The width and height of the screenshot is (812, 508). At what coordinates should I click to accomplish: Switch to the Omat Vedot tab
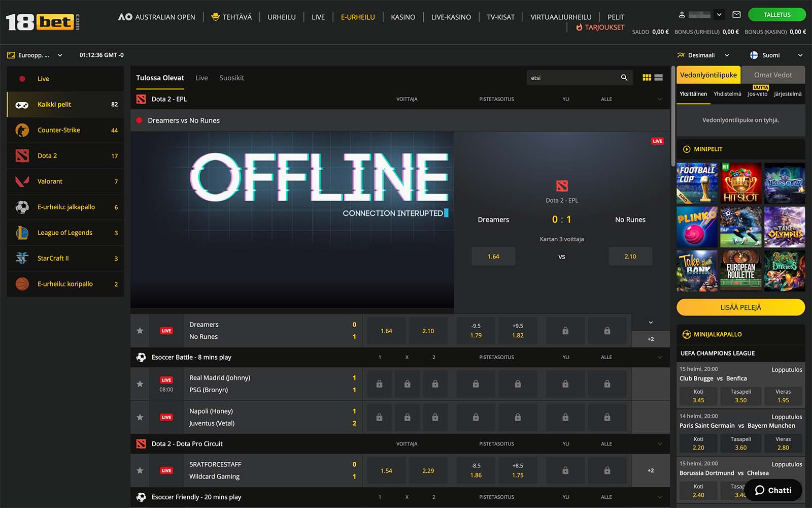pyautogui.click(x=772, y=75)
